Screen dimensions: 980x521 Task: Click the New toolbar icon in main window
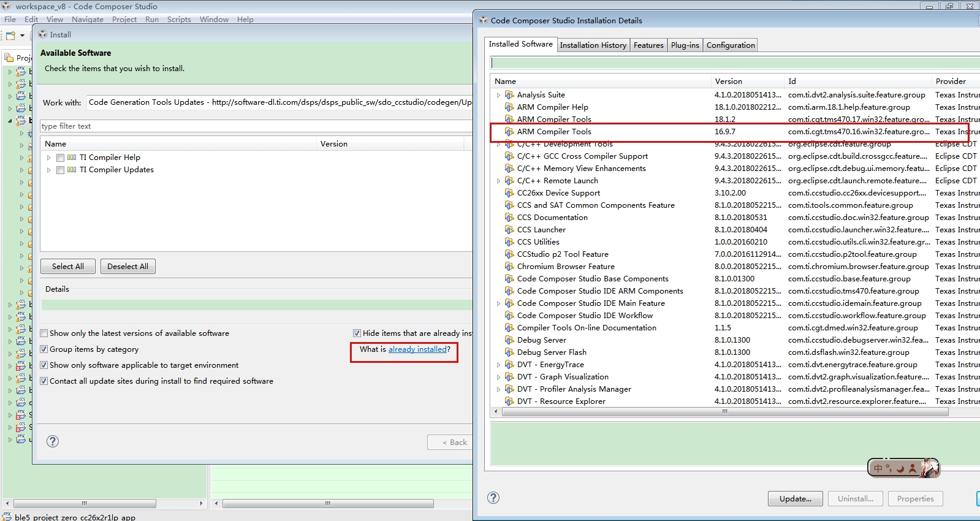point(10,36)
